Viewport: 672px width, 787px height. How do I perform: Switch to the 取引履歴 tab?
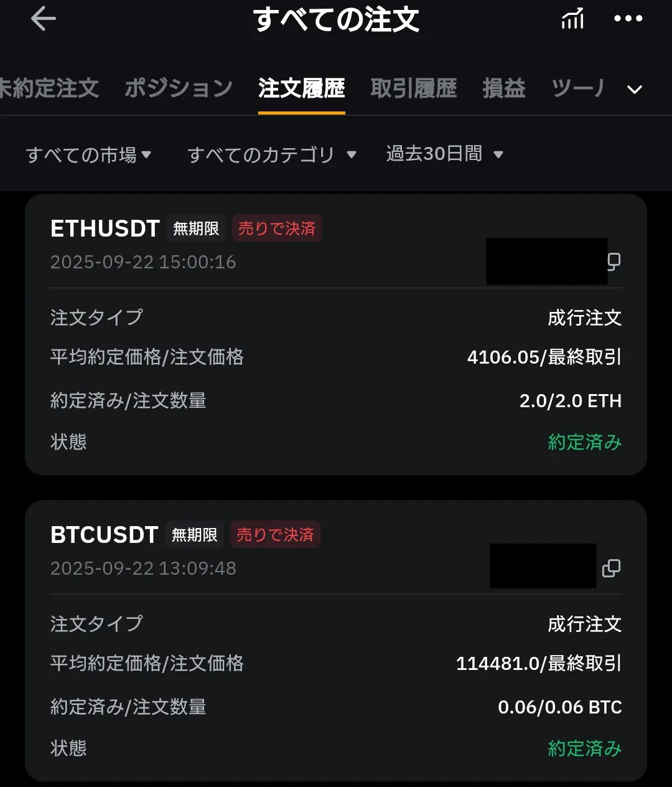point(414,88)
